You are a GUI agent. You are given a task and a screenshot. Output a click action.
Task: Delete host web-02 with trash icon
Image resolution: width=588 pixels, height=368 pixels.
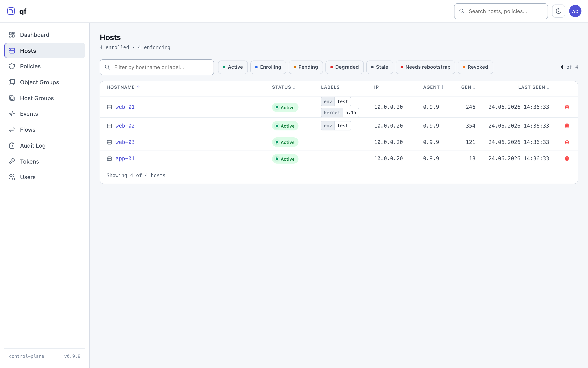click(x=567, y=126)
